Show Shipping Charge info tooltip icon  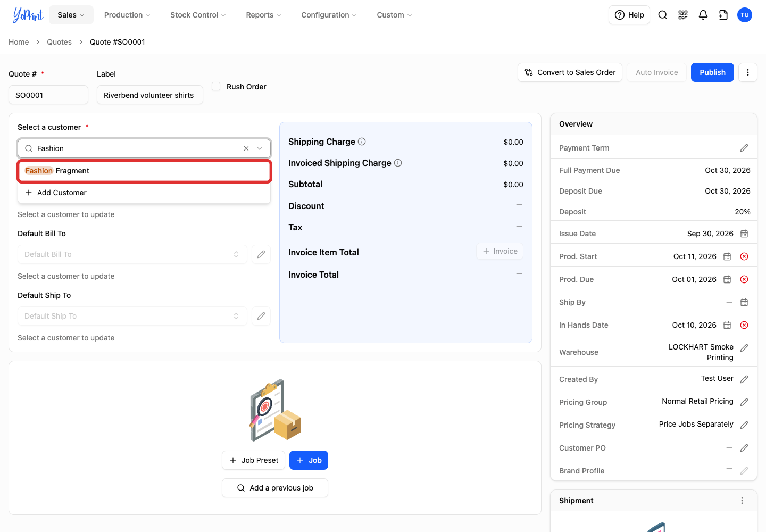(362, 142)
